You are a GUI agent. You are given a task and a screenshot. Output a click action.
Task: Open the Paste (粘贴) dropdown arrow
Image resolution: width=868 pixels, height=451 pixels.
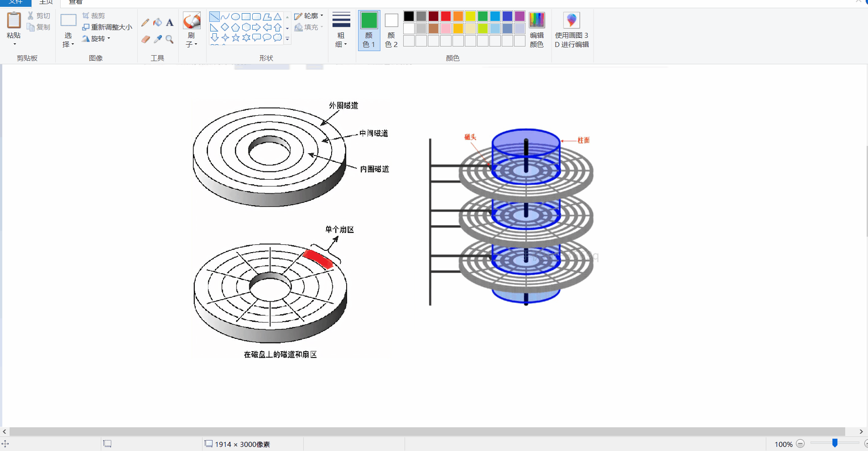pyautogui.click(x=14, y=44)
